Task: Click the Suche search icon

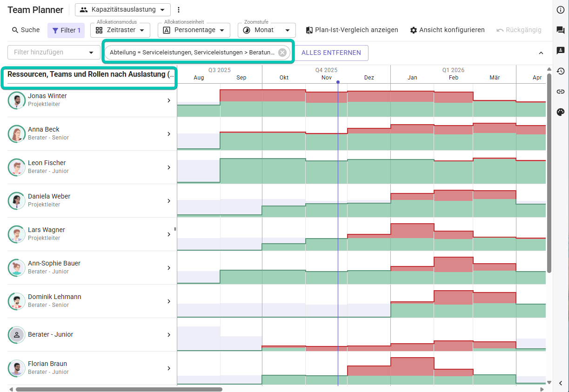Action: pyautogui.click(x=15, y=30)
